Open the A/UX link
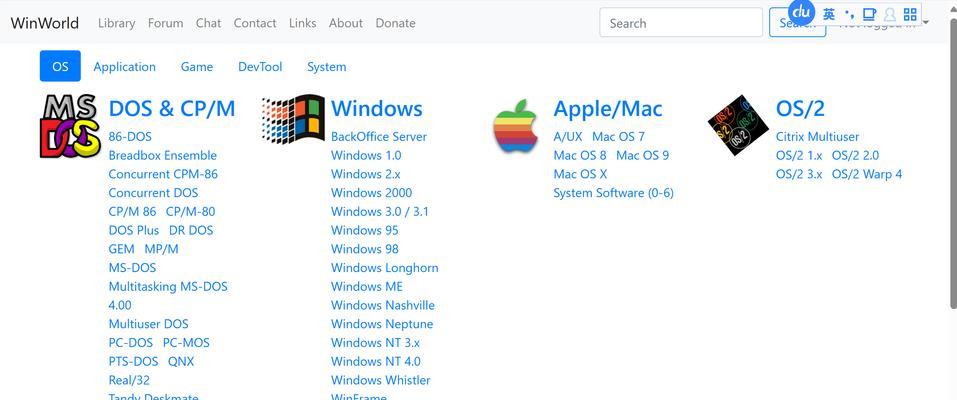 point(568,137)
